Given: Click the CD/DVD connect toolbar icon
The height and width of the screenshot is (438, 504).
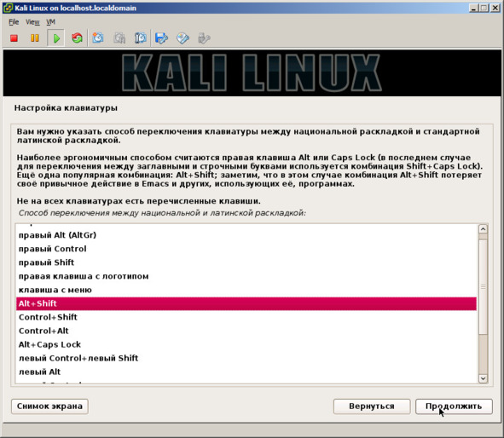Looking at the screenshot, I should (x=182, y=38).
